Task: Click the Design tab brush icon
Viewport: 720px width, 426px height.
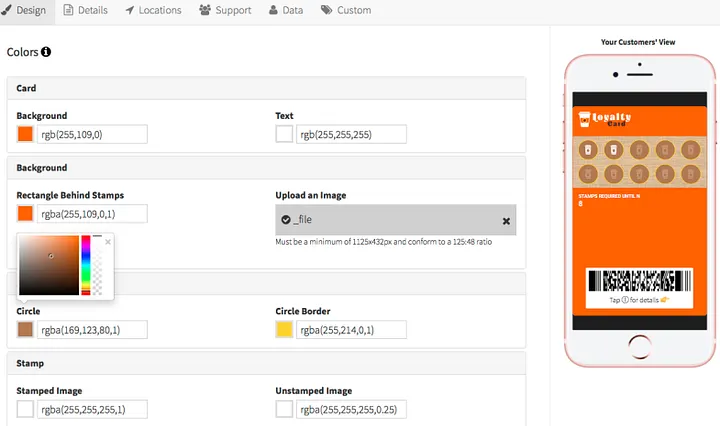Action: click(7, 10)
